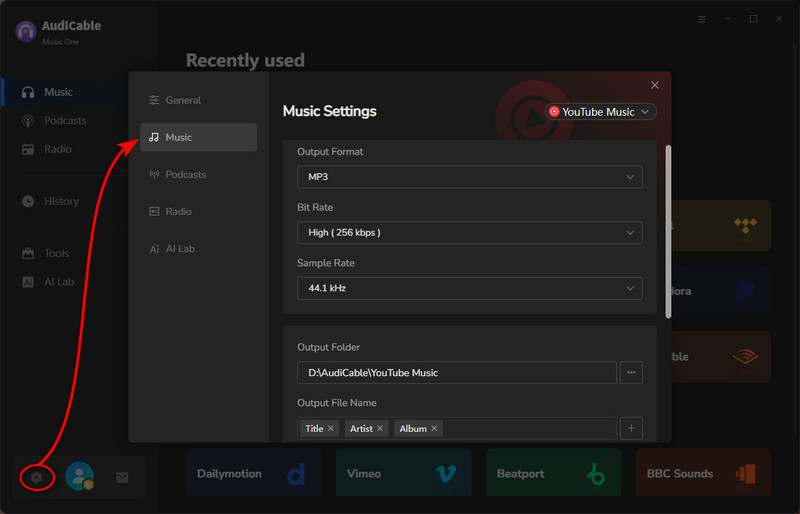Click the Tidal logo card

(721, 226)
